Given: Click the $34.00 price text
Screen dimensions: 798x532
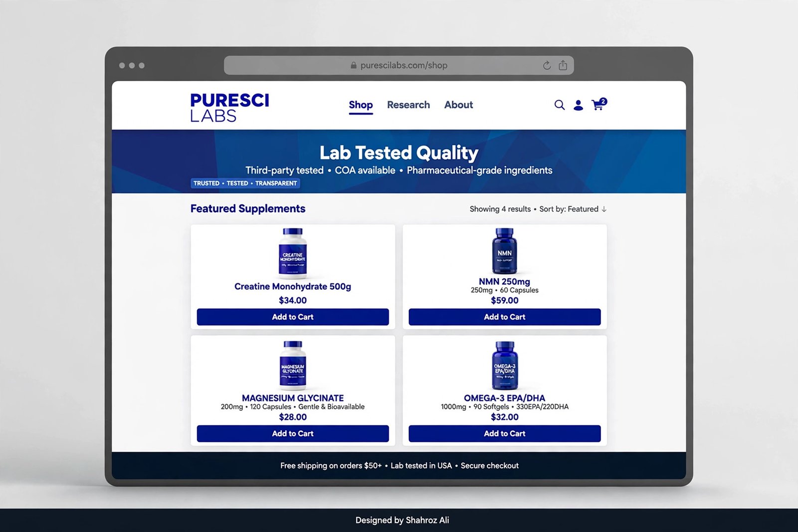Looking at the screenshot, I should point(293,301).
